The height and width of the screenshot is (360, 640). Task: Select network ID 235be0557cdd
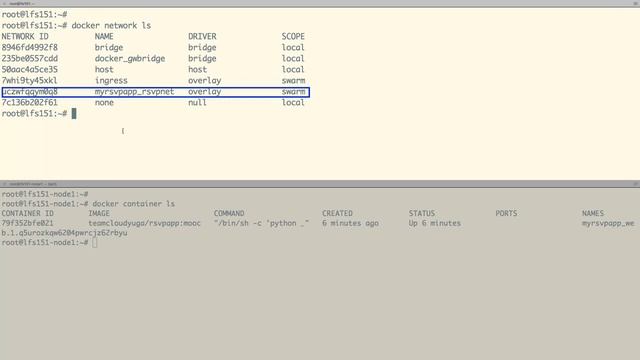click(x=29, y=58)
